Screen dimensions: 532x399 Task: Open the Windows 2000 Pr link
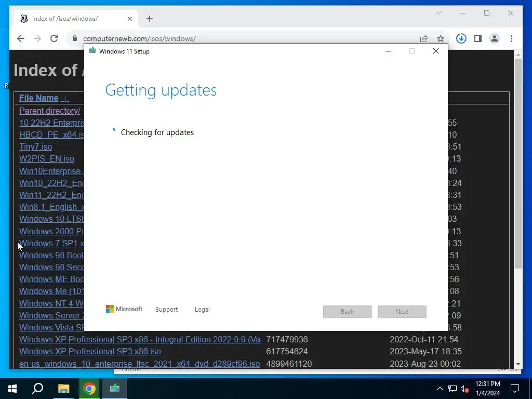(x=51, y=231)
